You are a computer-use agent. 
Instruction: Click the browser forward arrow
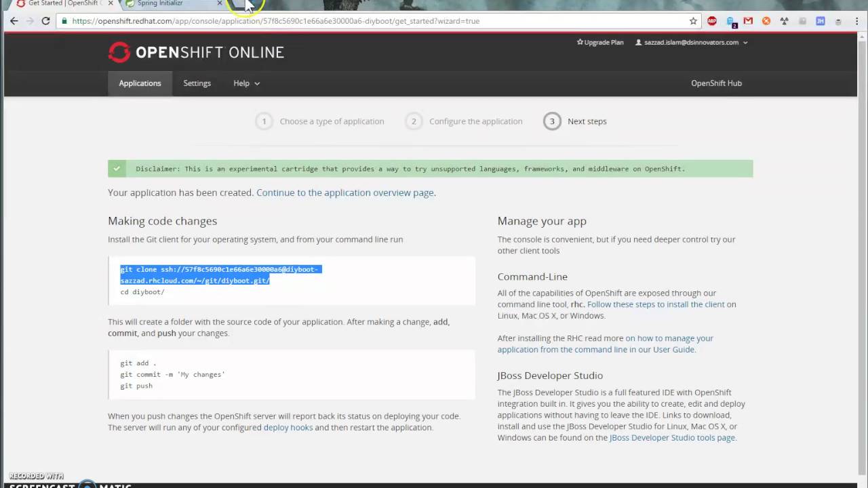[30, 21]
